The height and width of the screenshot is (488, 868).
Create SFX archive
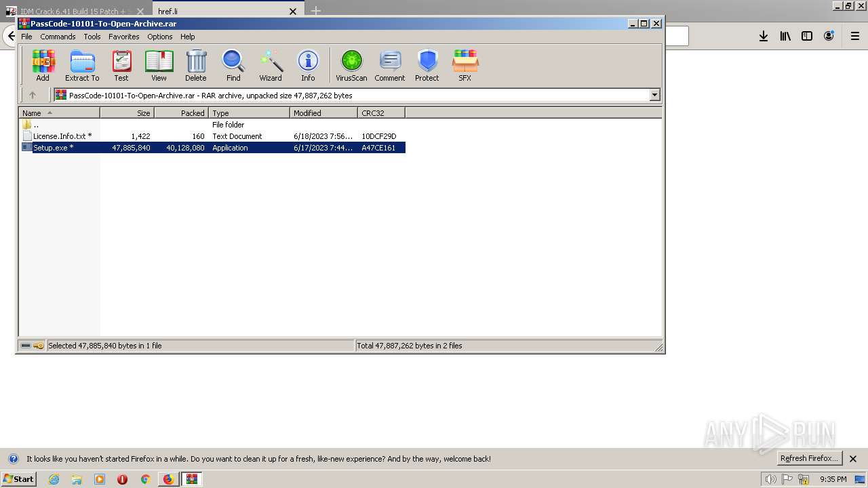(x=465, y=66)
